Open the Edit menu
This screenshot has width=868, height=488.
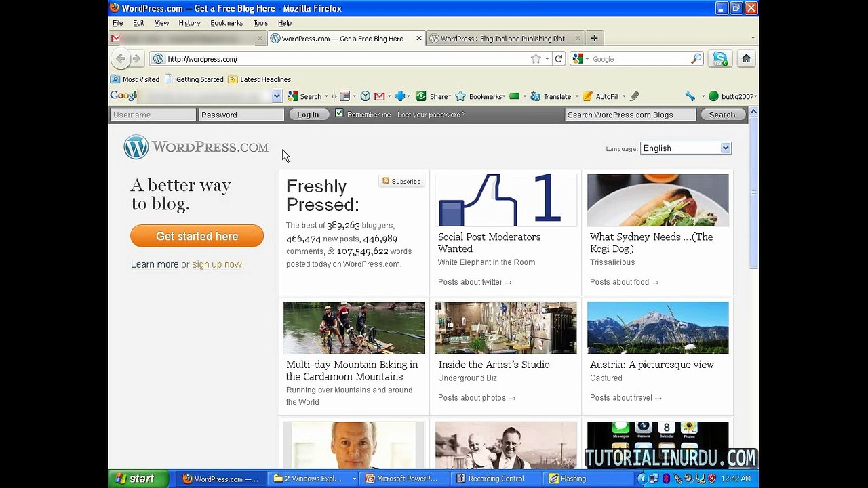click(138, 23)
